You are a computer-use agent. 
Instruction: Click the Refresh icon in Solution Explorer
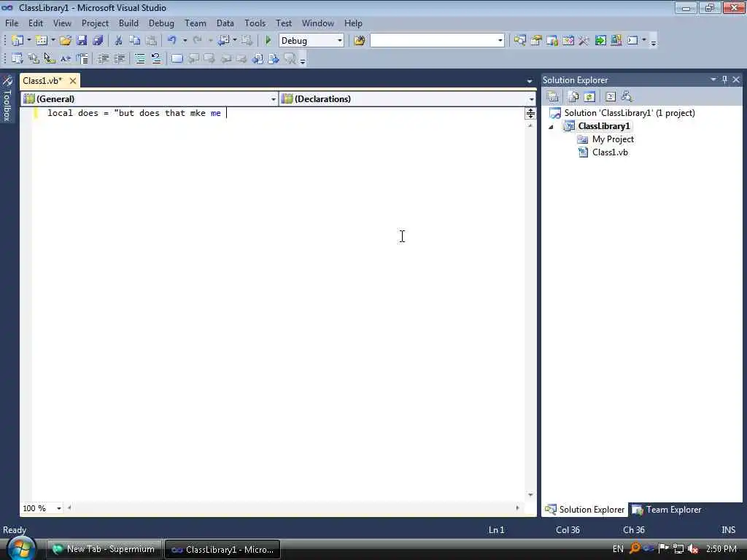[589, 97]
